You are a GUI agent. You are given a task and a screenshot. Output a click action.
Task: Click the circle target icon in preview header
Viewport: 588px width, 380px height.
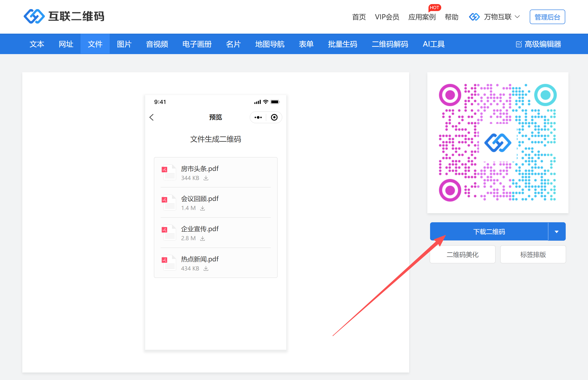pos(274,117)
